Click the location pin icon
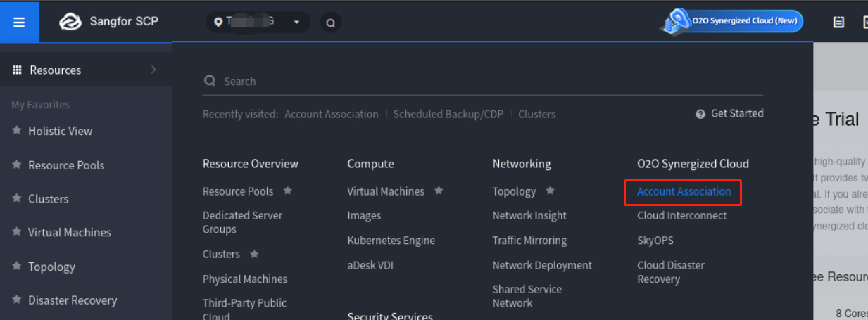868x320 pixels. click(218, 23)
